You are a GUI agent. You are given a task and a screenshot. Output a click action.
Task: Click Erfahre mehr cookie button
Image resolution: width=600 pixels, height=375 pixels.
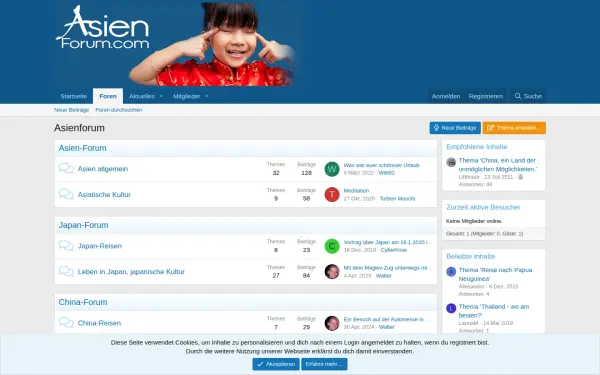[x=324, y=364]
